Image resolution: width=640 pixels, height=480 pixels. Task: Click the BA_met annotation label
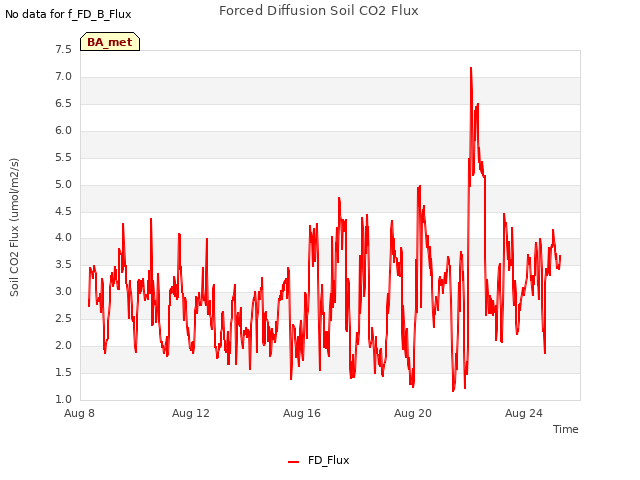coord(110,42)
